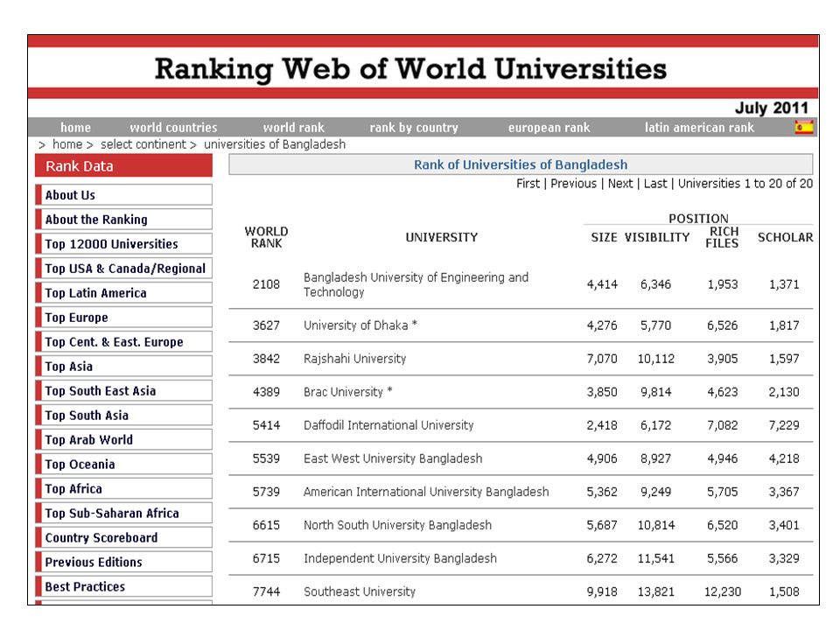The height and width of the screenshot is (630, 840).
Task: Click world rank value 7744
Action: [x=266, y=591]
